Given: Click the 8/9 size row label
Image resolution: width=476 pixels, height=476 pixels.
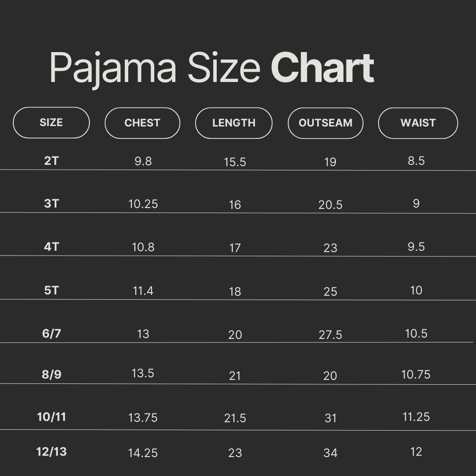Looking at the screenshot, I should [52, 375].
